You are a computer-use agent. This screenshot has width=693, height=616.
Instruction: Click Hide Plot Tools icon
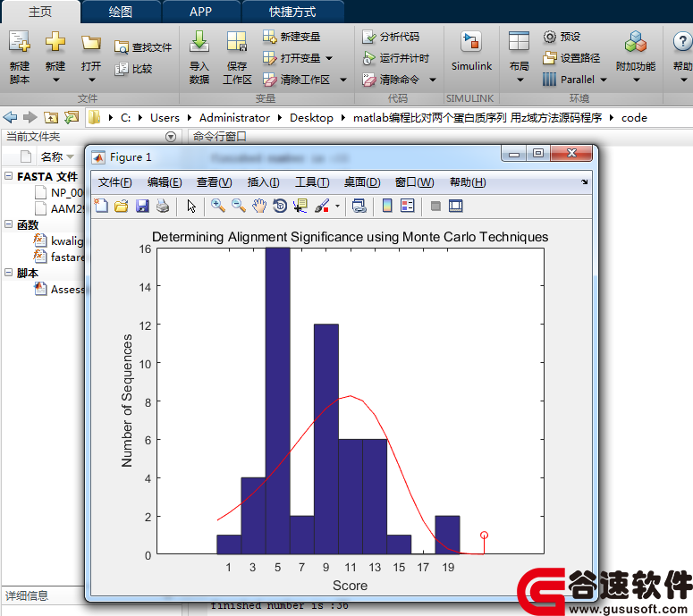435,206
